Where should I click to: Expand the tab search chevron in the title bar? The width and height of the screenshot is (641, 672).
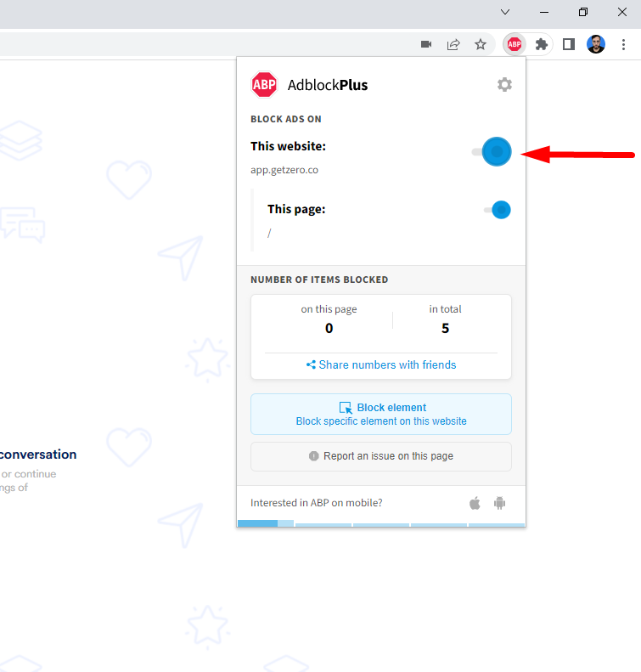(x=505, y=12)
